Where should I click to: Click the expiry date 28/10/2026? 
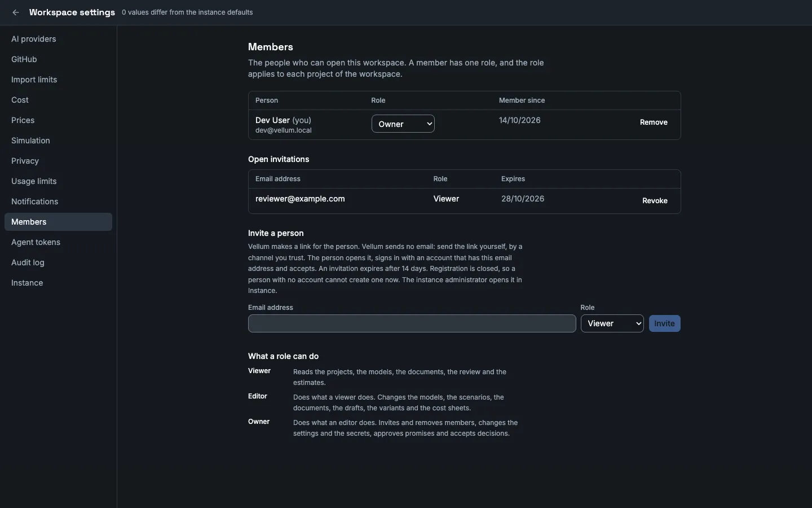pos(523,199)
